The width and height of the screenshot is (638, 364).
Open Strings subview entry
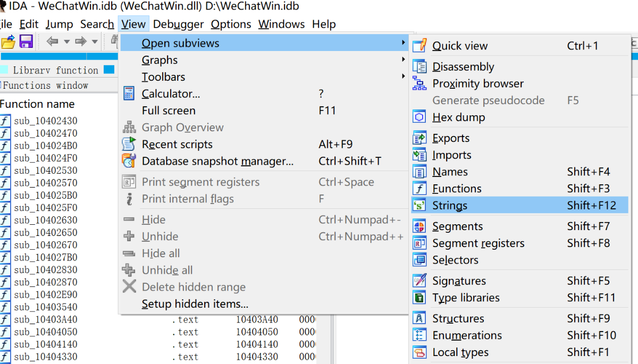pos(519,206)
